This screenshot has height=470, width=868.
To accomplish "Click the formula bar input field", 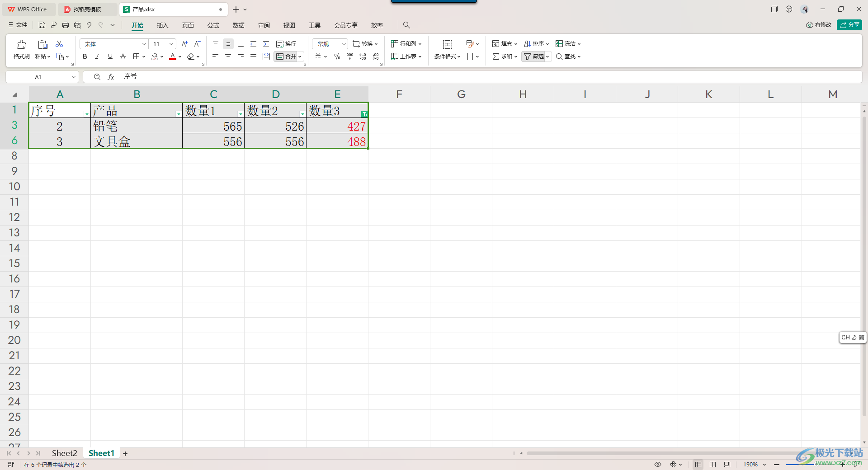I will pyautogui.click(x=491, y=77).
